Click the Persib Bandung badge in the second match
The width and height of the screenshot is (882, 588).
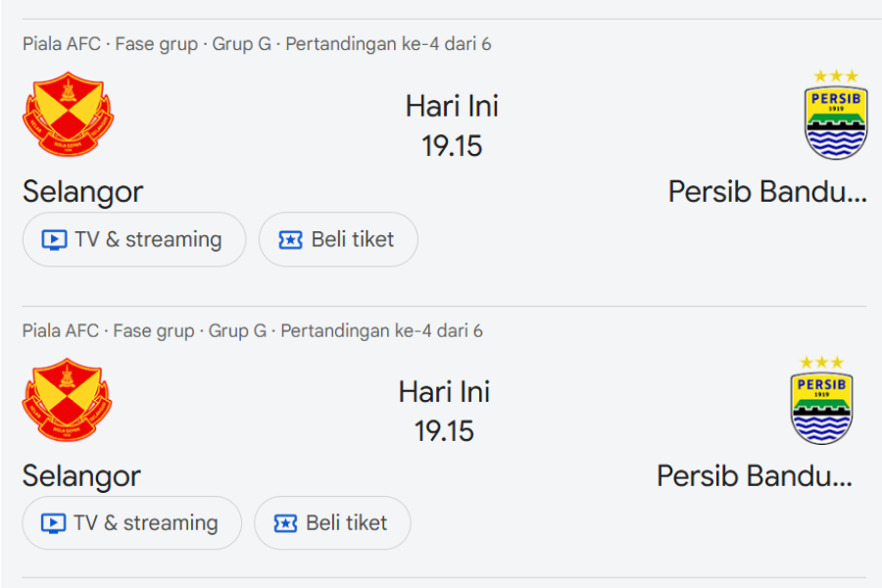tap(823, 404)
